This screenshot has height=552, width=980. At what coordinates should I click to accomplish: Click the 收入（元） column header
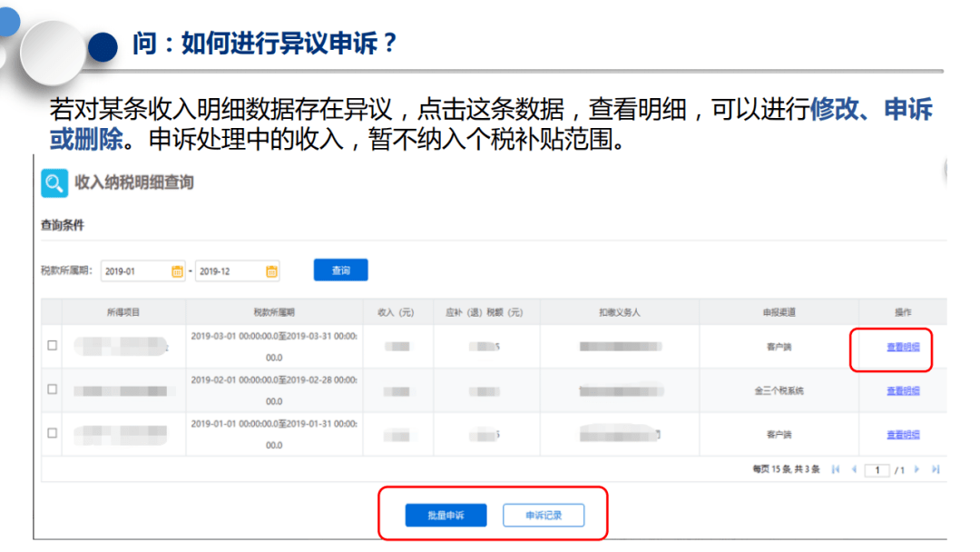[397, 312]
